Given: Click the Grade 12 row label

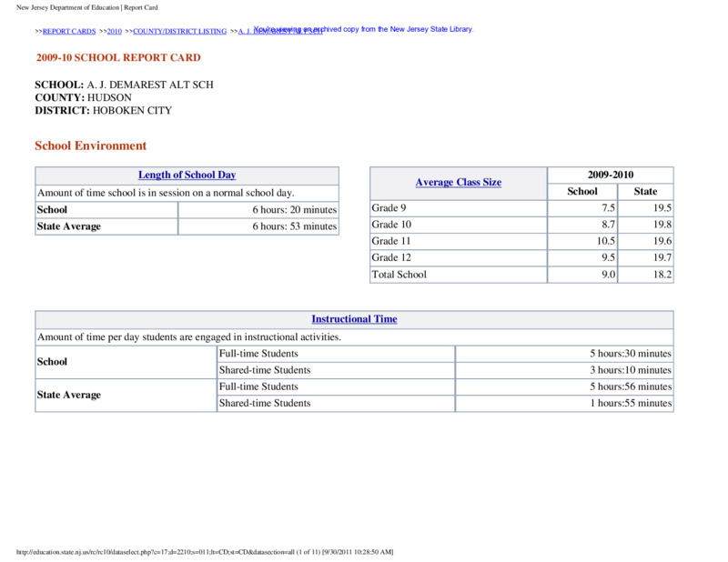Looking at the screenshot, I should (391, 257).
